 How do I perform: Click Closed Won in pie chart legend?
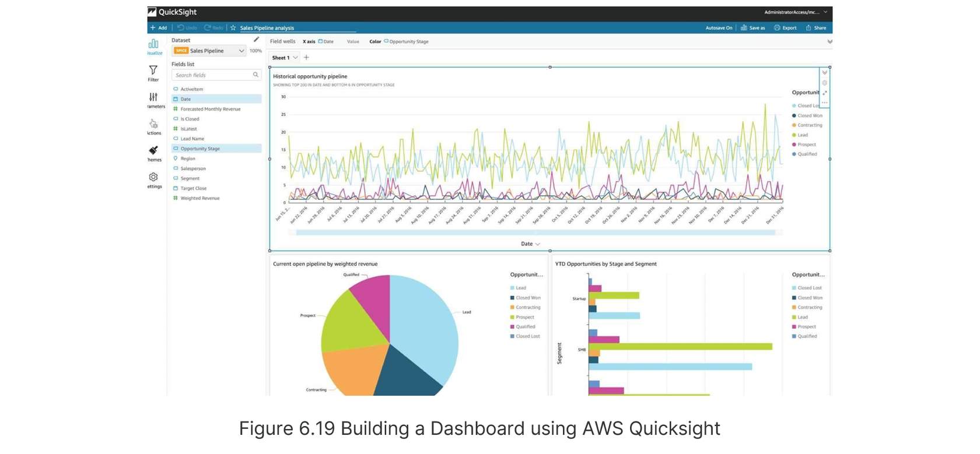point(526,298)
